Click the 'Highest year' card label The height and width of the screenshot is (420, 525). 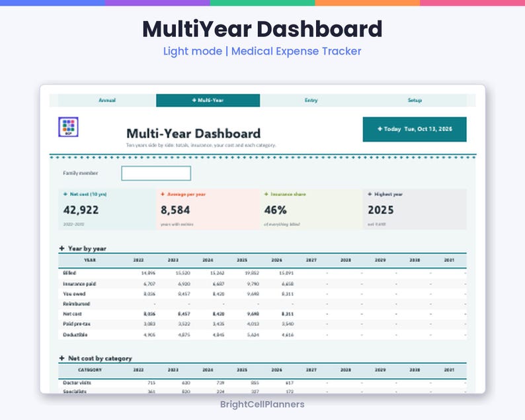coord(388,194)
